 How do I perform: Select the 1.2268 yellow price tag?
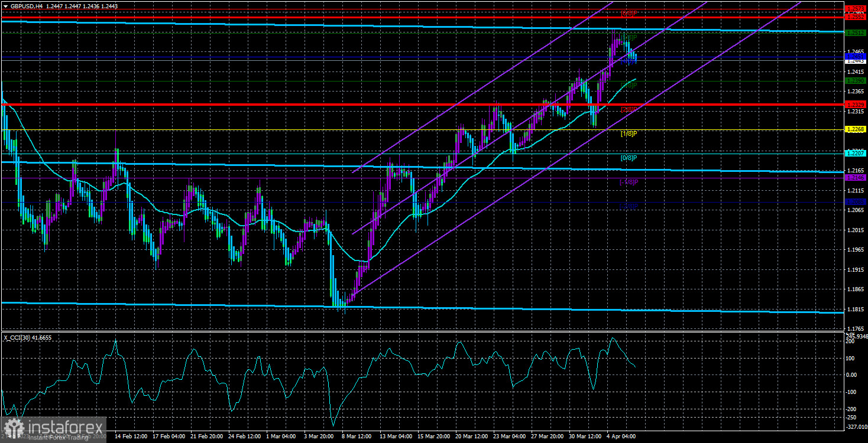856,129
